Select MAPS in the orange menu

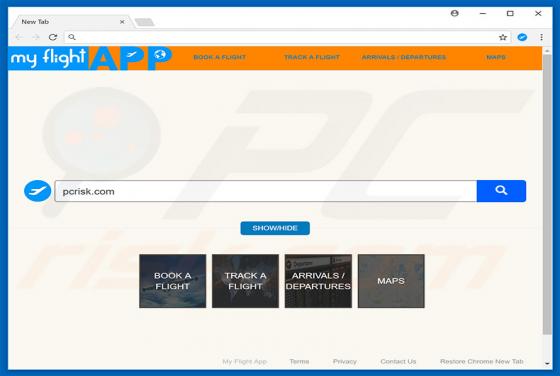[x=496, y=57]
